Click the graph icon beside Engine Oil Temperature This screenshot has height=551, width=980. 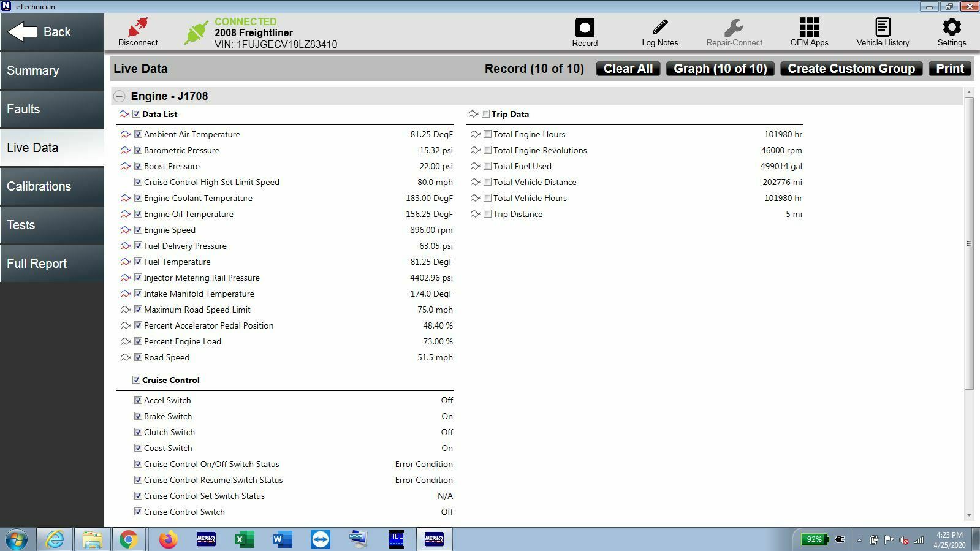coord(126,214)
